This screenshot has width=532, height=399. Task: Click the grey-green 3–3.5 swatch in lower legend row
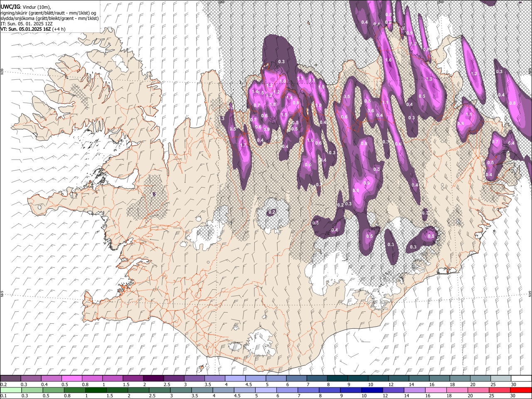(x=180, y=390)
